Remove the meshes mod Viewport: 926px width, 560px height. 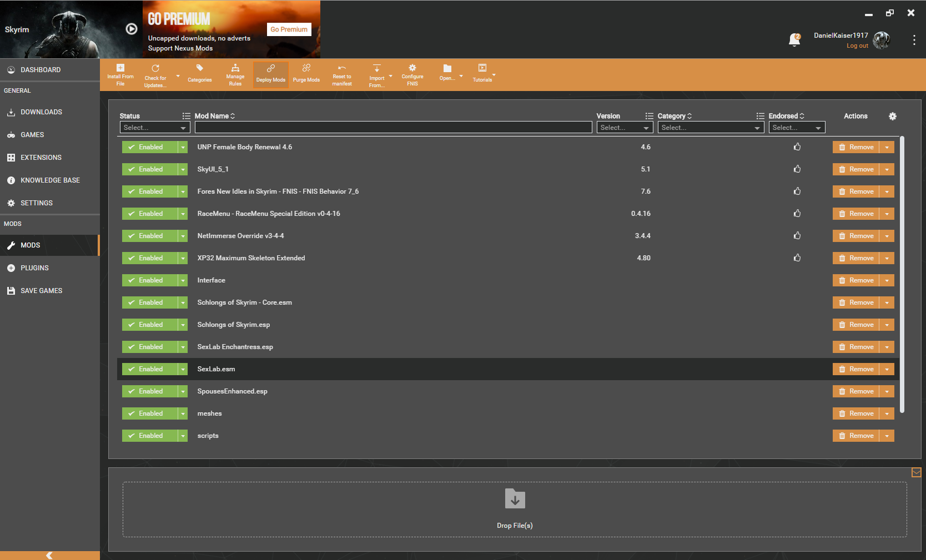858,413
